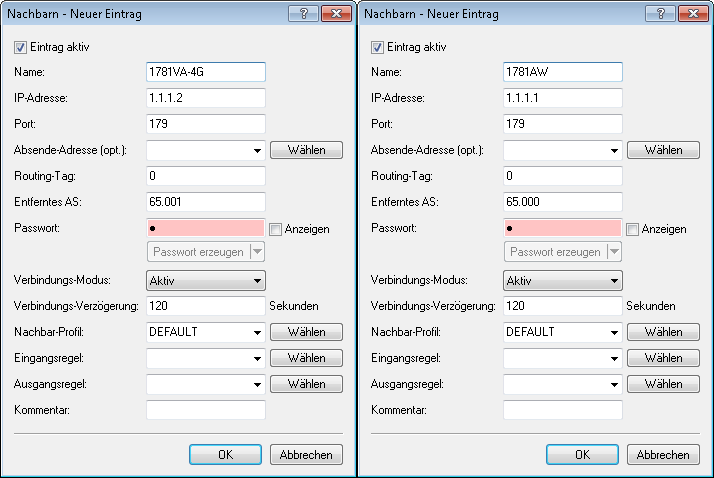Close the 1781AW dialog with the red X
The width and height of the screenshot is (714, 478).
(689, 16)
